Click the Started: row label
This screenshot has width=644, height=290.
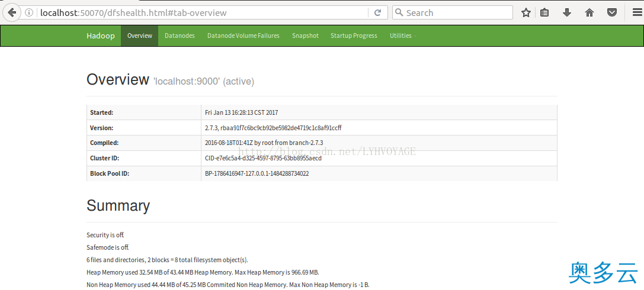(101, 112)
